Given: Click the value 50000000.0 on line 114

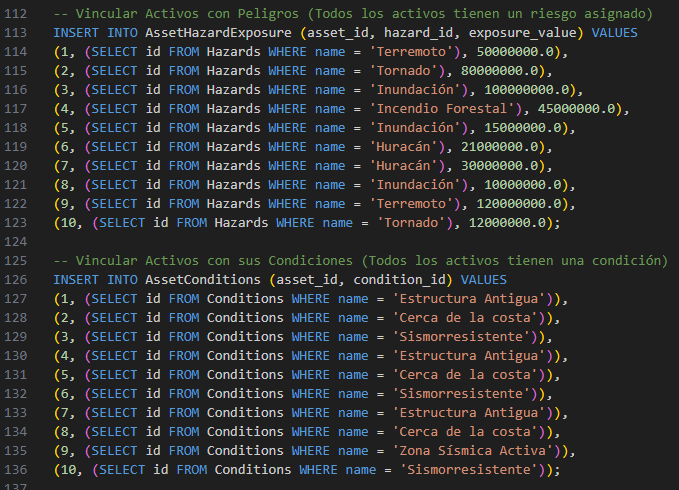Looking at the screenshot, I should pyautogui.click(x=515, y=52).
